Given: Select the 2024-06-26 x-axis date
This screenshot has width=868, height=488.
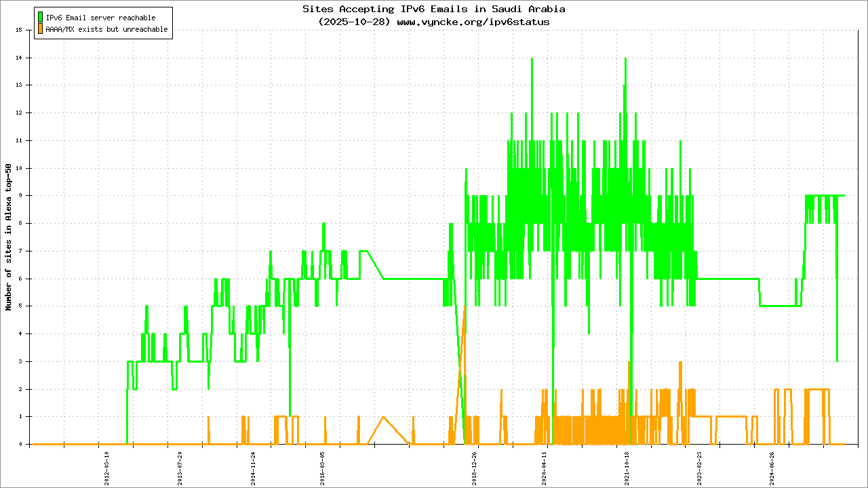Looking at the screenshot, I should [x=772, y=467].
